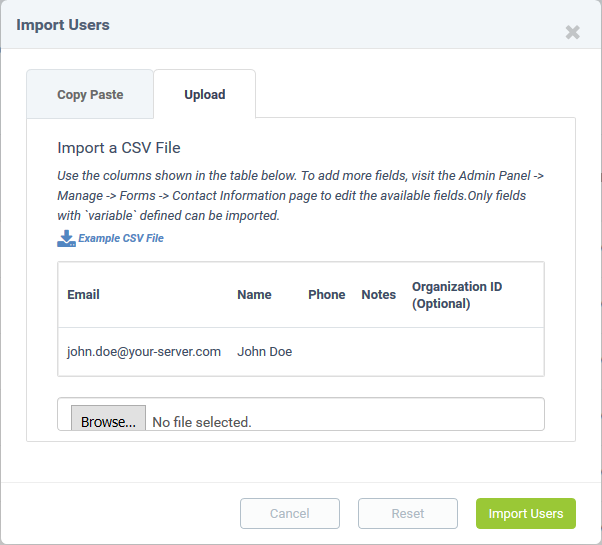
Task: Close the Import Users dialog
Action: point(572,32)
